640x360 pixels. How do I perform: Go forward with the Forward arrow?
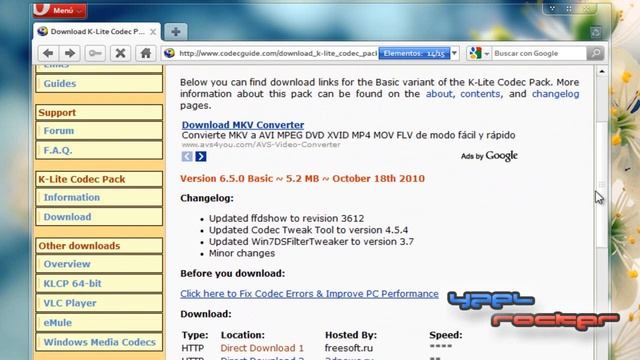point(70,53)
